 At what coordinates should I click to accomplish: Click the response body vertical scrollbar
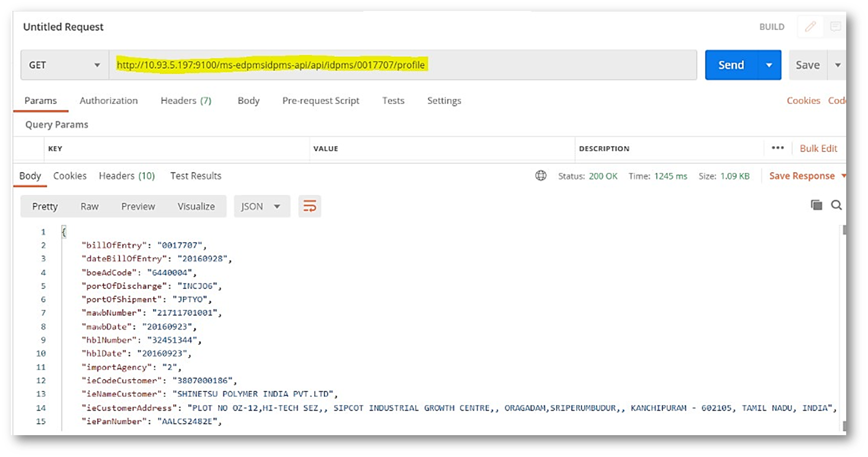(x=844, y=312)
